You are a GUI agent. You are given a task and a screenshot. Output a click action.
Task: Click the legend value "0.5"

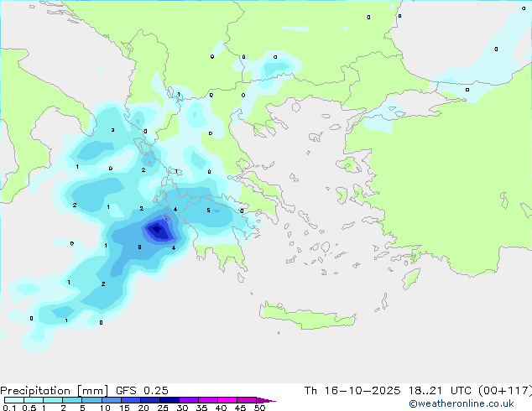coord(29,408)
